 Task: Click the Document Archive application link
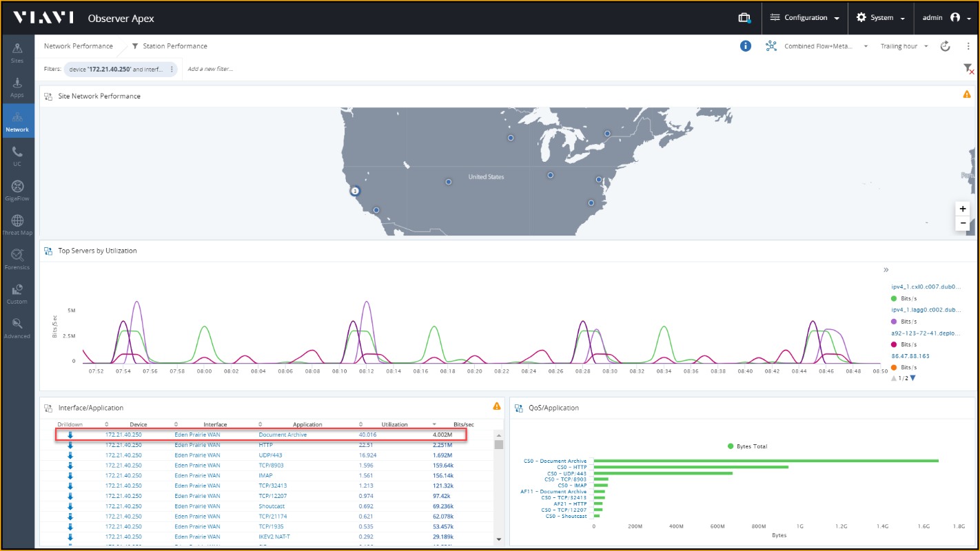[283, 435]
